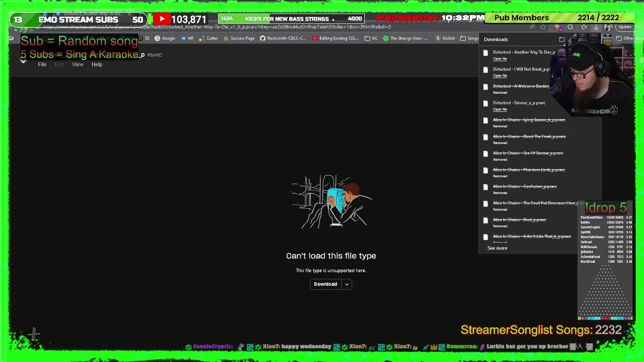Click the Downloads panel heading

(496, 39)
